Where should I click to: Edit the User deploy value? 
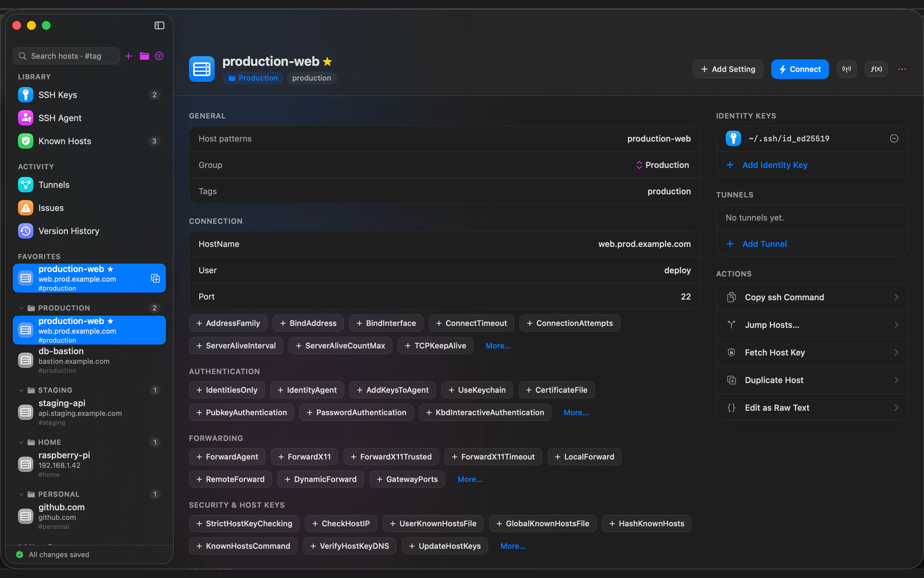(x=677, y=270)
